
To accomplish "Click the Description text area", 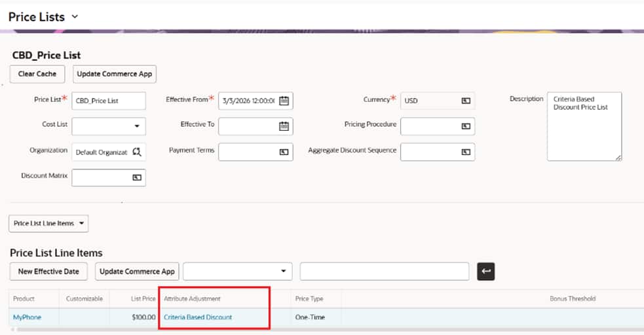I will tap(584, 126).
